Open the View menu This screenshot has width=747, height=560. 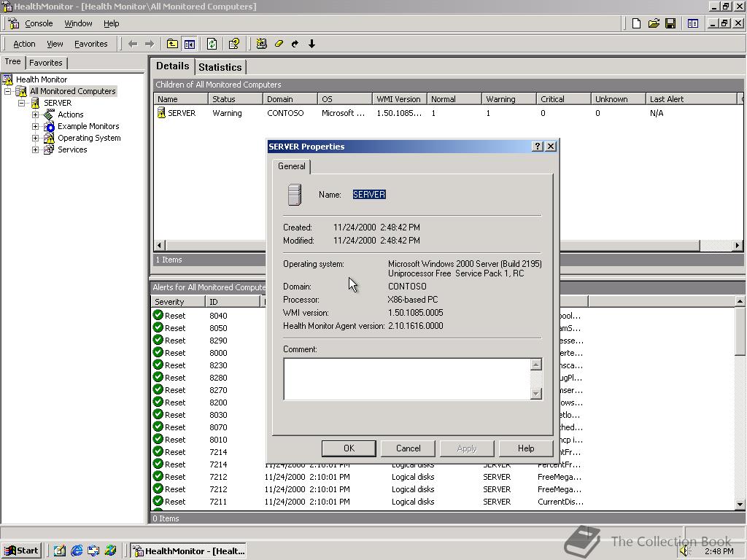(55, 44)
